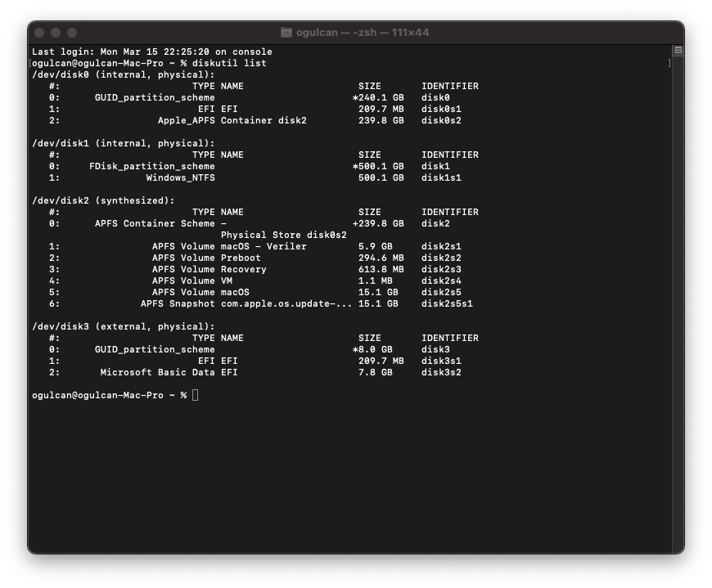Click the 'Apple_APFS Container disk2' entry
712x588 pixels.
[232, 120]
